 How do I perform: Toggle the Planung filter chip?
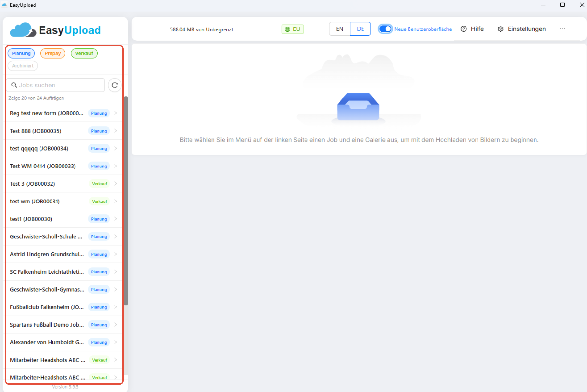(21, 53)
